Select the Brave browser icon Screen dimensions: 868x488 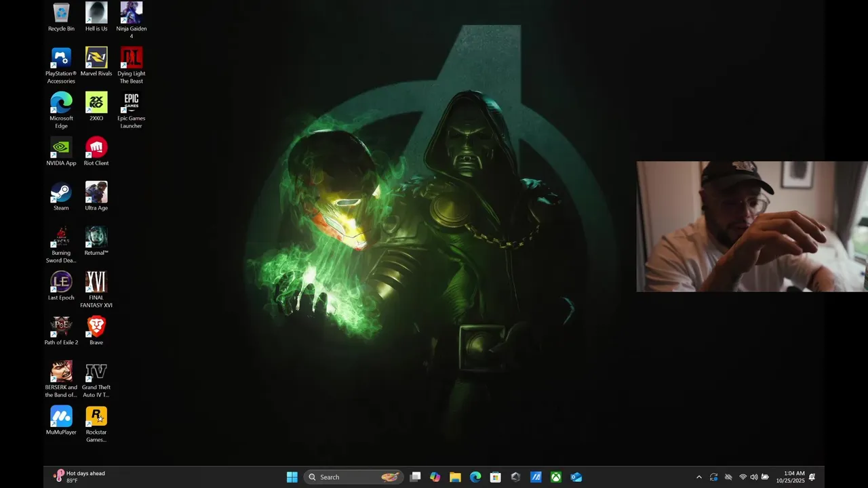pyautogui.click(x=96, y=330)
